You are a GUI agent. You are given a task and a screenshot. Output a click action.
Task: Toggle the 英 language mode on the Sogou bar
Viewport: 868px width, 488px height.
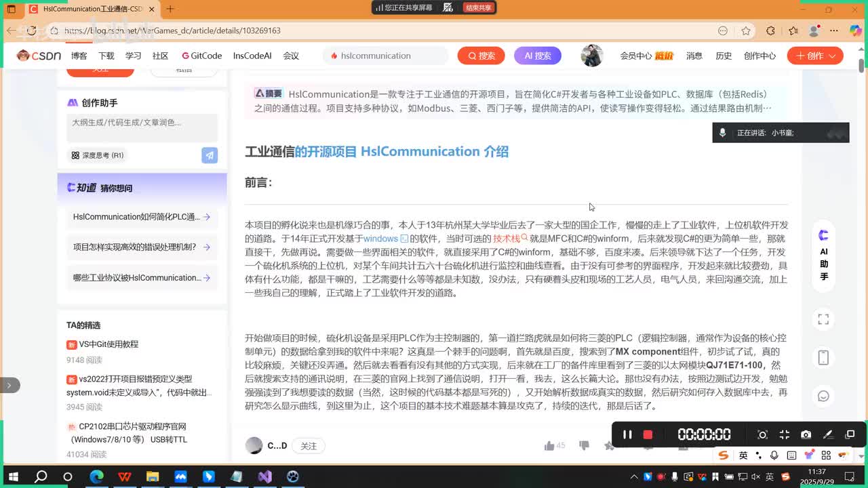[743, 455]
